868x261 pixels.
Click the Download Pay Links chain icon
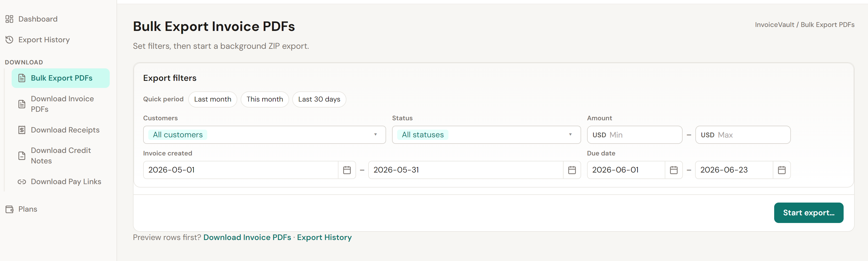(22, 182)
